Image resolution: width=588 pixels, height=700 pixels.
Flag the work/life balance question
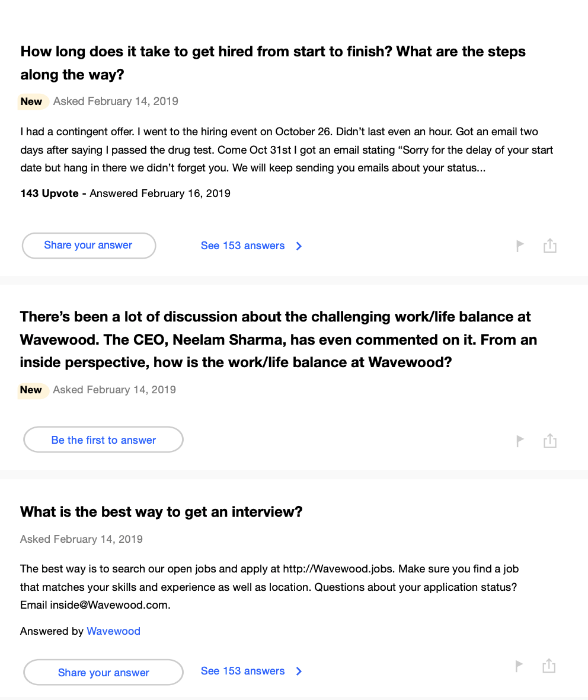click(520, 440)
